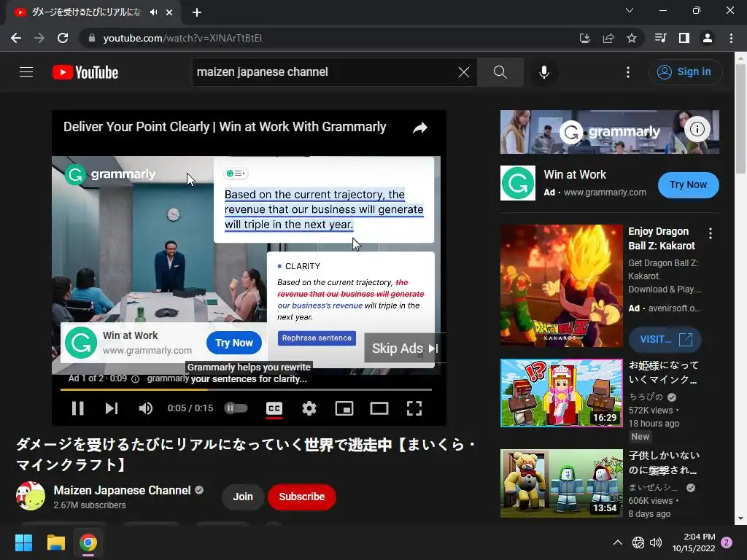Open a new browser tab

[x=197, y=13]
